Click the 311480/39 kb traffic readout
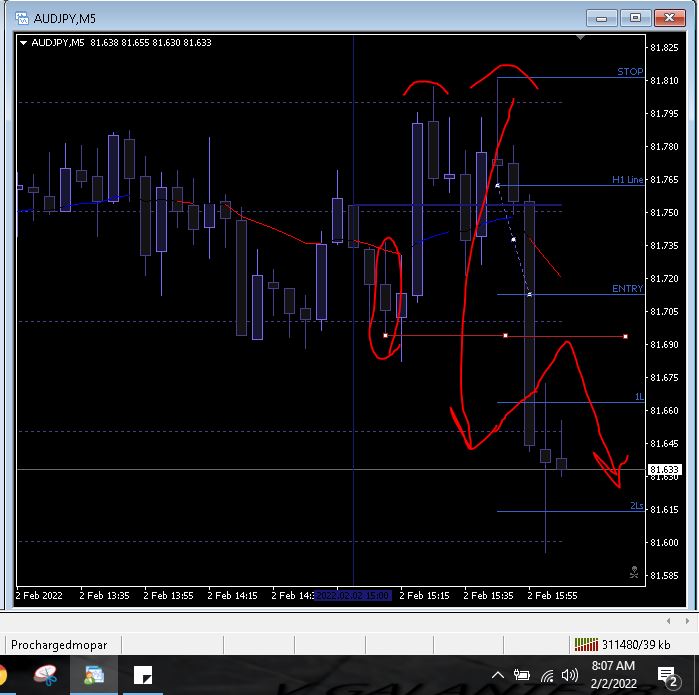This screenshot has height=695, width=699. coord(636,645)
